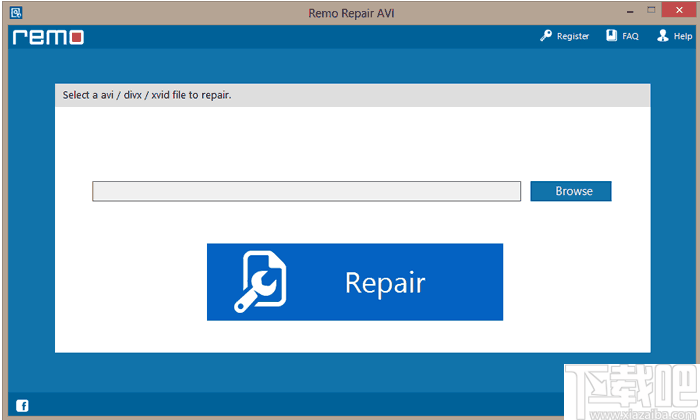The height and width of the screenshot is (420, 700).
Task: Click the Browse button
Action: [571, 191]
